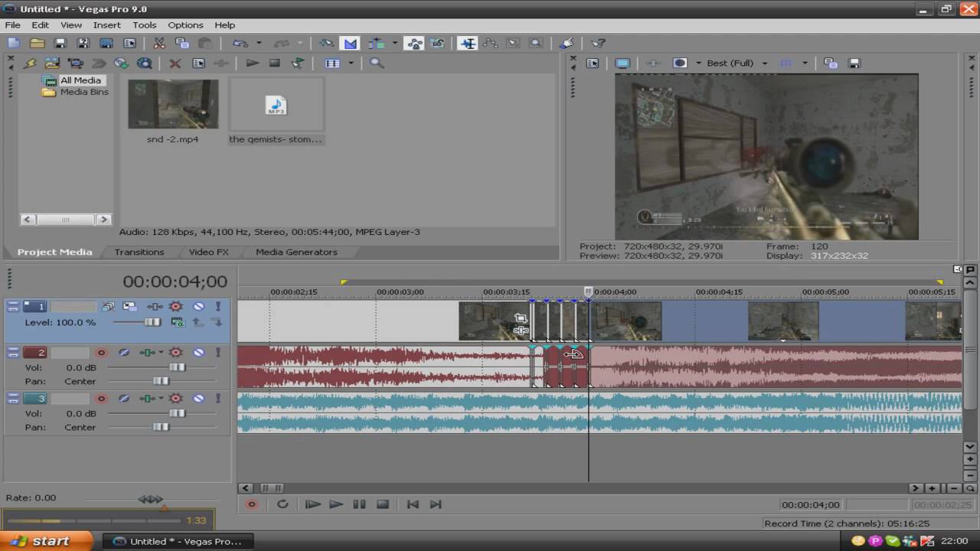Record with the transport record button
The width and height of the screenshot is (980, 551).
(251, 504)
